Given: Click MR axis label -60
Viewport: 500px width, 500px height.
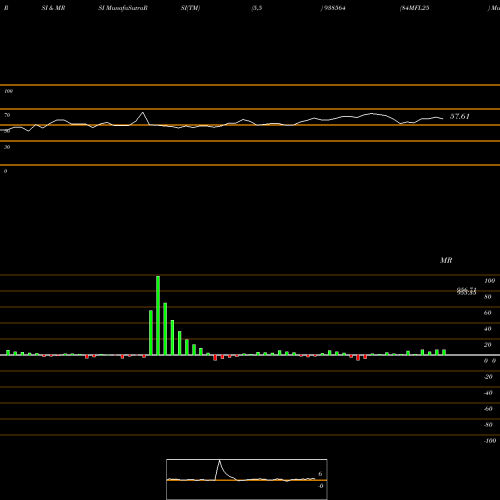Looking at the screenshot, I should [488, 409].
